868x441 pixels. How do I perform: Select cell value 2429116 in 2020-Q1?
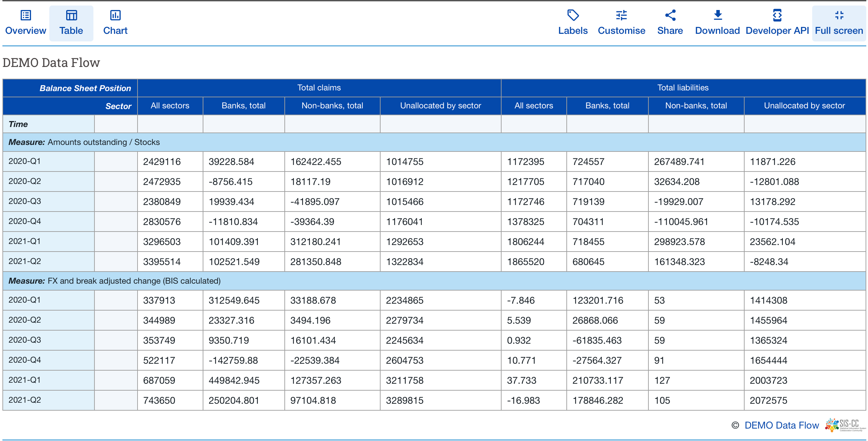[x=162, y=161]
